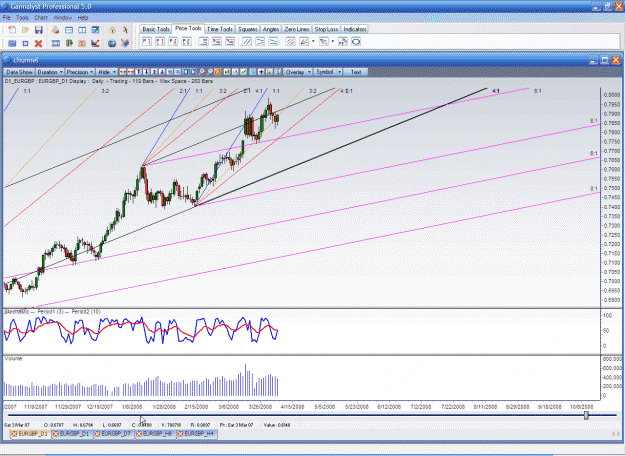Close the EURGBP_H4 tab via red X
Image resolution: width=625 pixels, height=456 pixels.
[x=180, y=434]
